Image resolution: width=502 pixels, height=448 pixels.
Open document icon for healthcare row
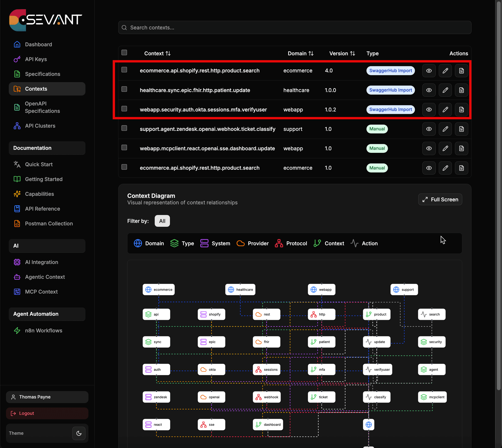[x=461, y=90]
